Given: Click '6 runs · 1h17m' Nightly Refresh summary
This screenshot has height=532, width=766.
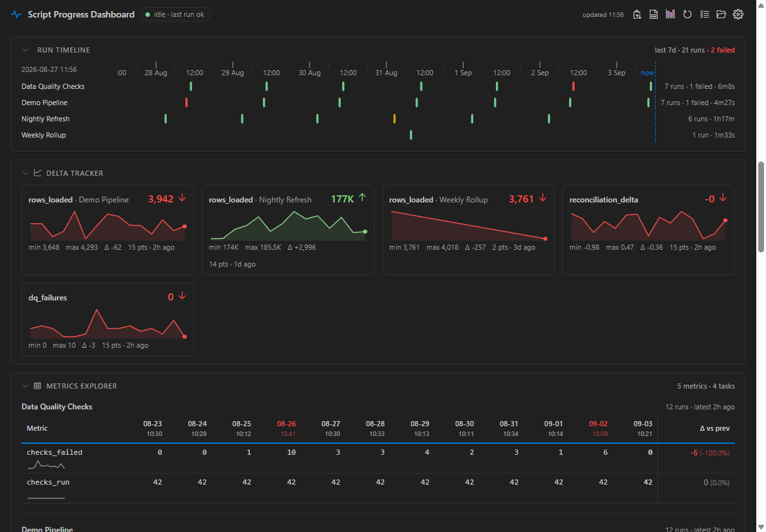Looking at the screenshot, I should [x=711, y=119].
